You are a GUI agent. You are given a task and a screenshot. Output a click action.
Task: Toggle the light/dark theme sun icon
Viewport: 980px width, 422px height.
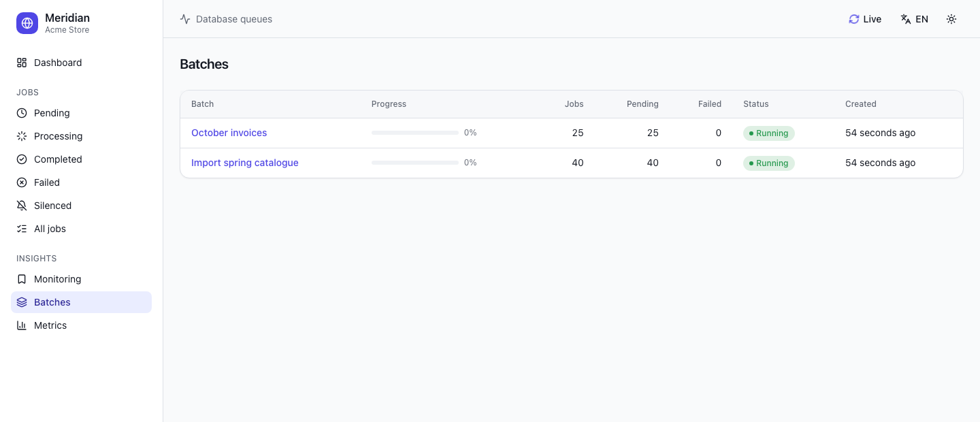[951, 19]
